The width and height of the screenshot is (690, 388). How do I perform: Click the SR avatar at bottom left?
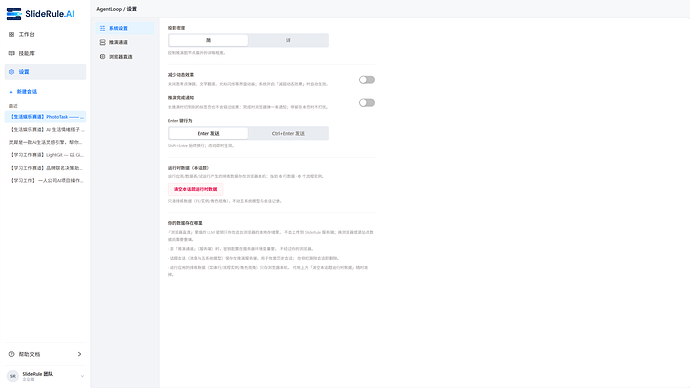[x=13, y=376]
